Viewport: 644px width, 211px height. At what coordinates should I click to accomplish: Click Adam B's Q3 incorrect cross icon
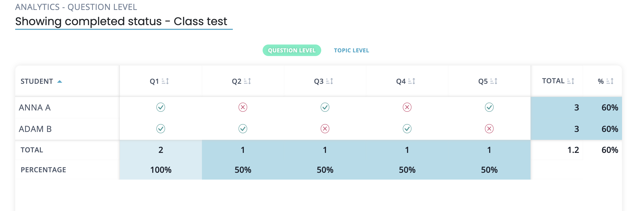[x=325, y=129]
